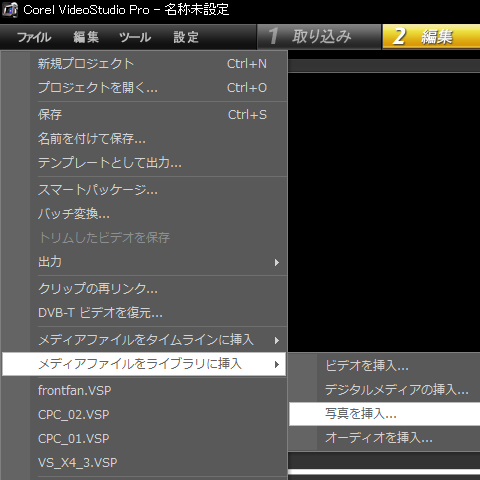The width and height of the screenshot is (480, 480).
Task: Select テンプレートとして出力...
Action: click(x=144, y=163)
